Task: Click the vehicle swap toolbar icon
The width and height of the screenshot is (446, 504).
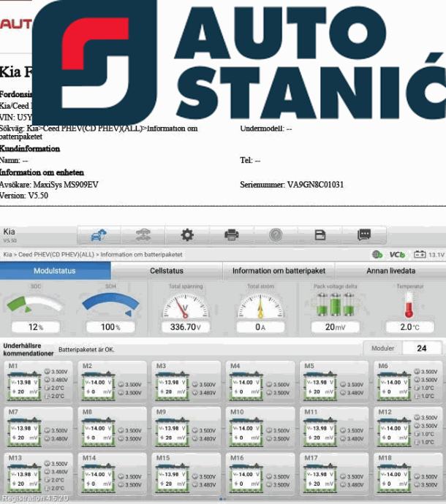Action: 143,235
